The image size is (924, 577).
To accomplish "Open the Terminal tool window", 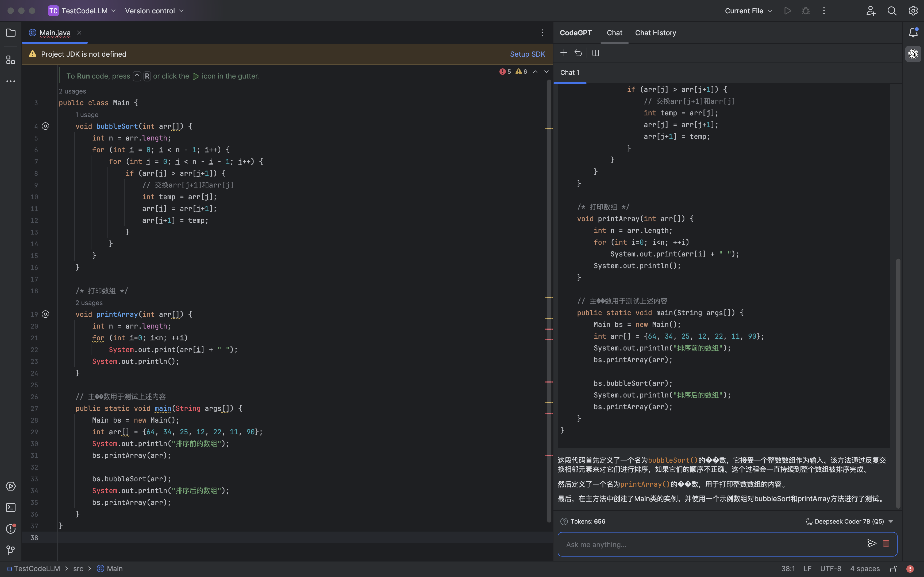I will (x=11, y=508).
